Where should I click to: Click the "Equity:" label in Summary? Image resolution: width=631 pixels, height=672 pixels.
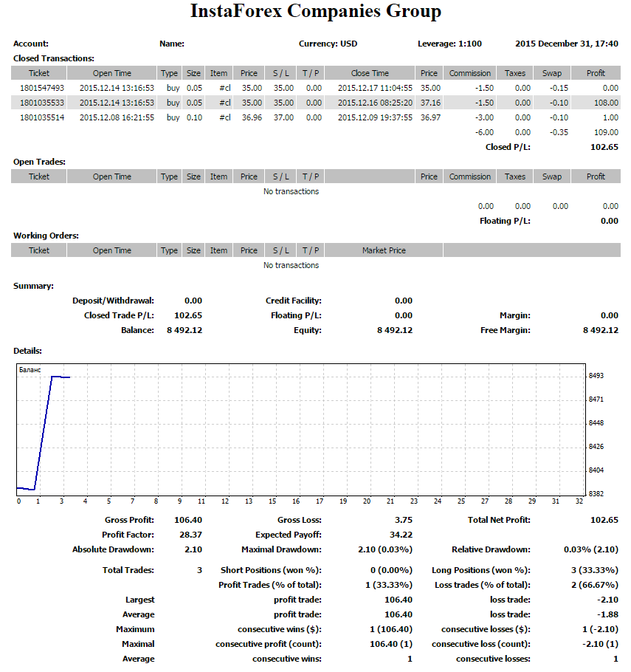308,330
